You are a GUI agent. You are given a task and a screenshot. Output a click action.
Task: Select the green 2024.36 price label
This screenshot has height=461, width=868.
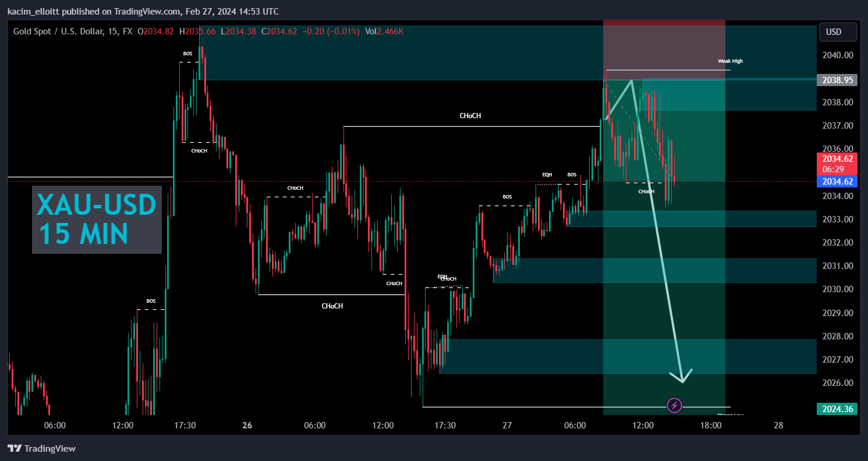click(x=838, y=409)
